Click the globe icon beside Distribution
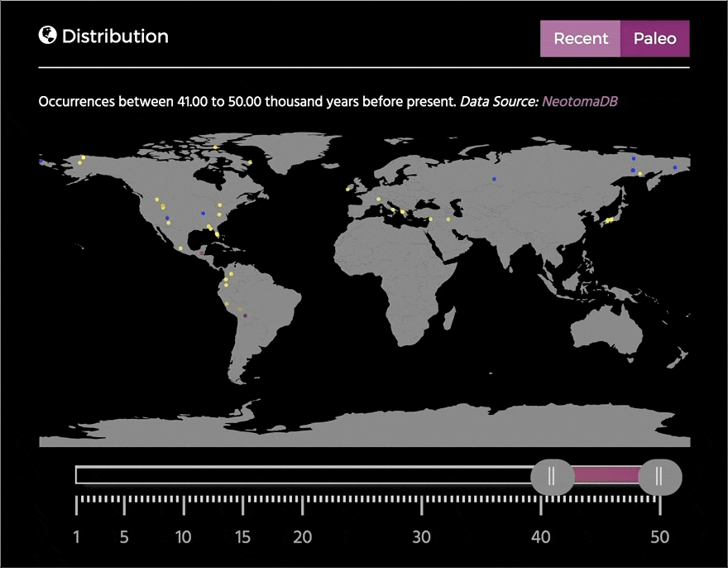Screen dimensions: 728x568 tap(47, 36)
